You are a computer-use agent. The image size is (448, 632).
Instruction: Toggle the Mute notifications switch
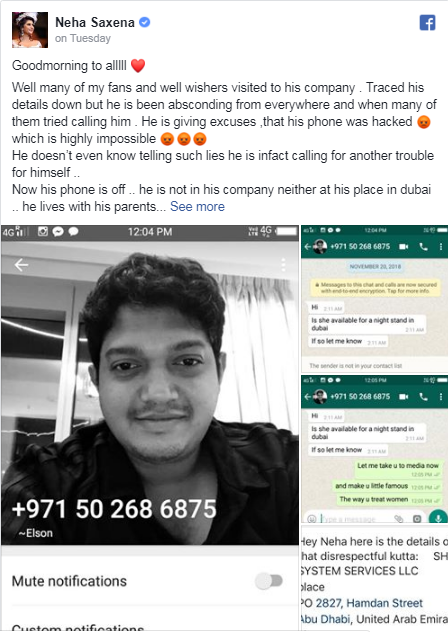coord(269,581)
